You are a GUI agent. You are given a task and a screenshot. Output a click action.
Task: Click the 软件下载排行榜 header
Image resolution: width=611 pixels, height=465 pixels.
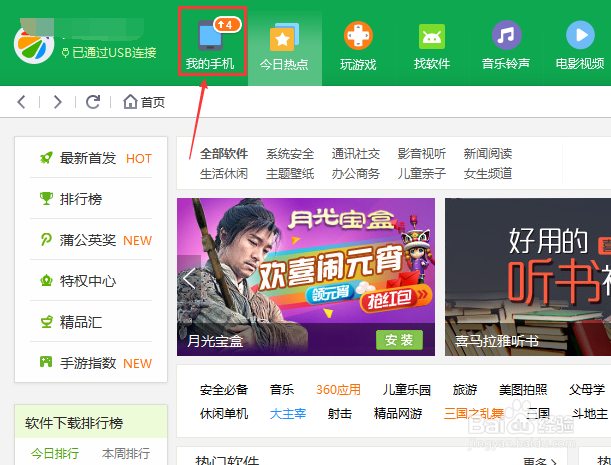click(74, 423)
